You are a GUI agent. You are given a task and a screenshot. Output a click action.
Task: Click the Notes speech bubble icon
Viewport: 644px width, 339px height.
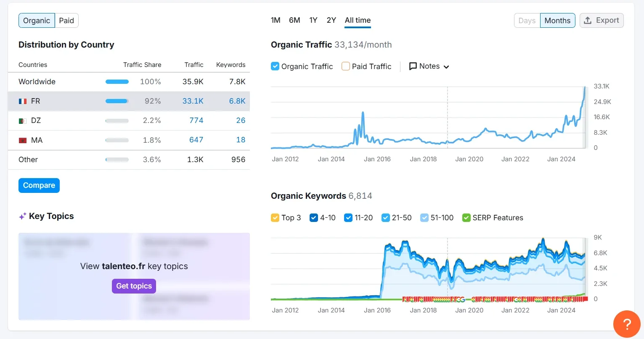[413, 66]
